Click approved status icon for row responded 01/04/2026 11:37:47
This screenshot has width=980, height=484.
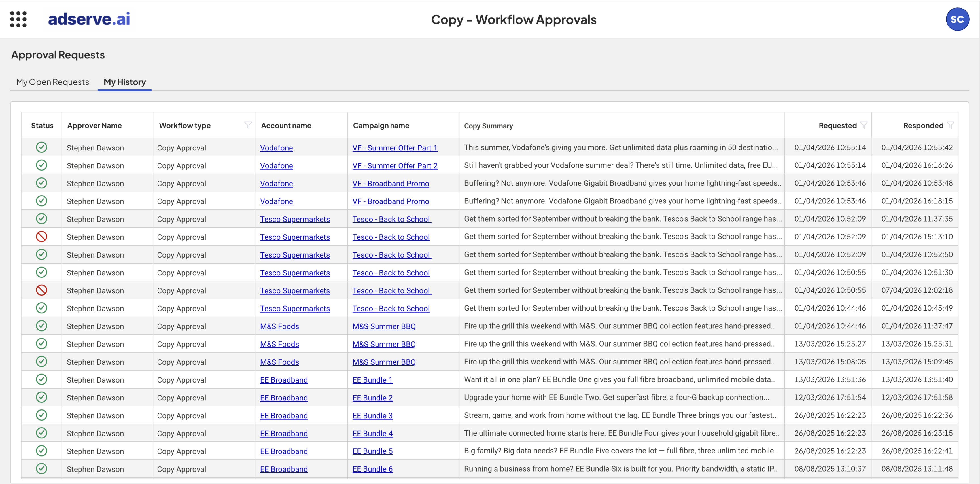[41, 326]
